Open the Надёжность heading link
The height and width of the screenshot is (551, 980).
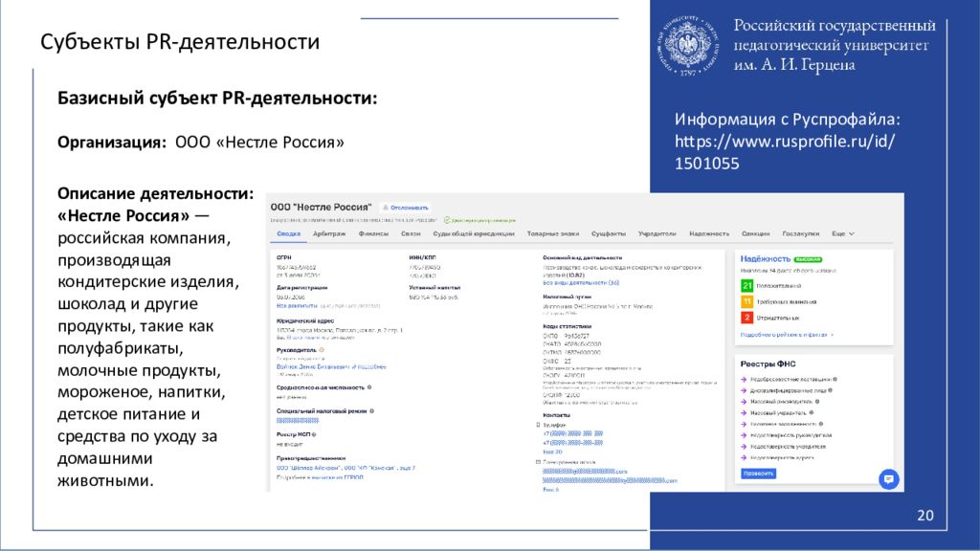click(x=765, y=258)
